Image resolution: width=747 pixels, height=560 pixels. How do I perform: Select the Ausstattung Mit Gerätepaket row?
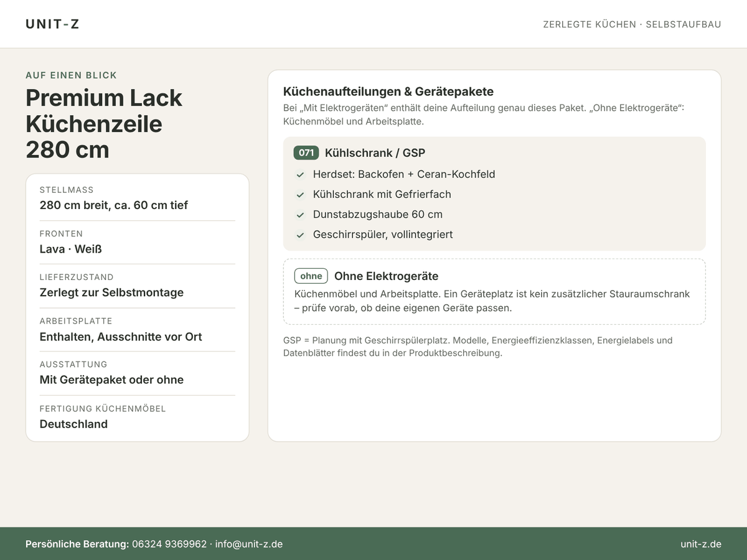pos(138,373)
